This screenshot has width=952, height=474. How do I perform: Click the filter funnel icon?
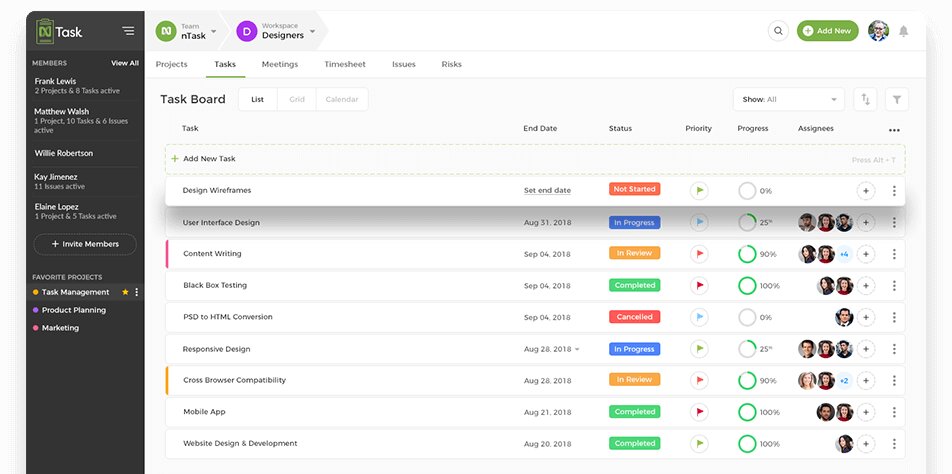point(897,100)
